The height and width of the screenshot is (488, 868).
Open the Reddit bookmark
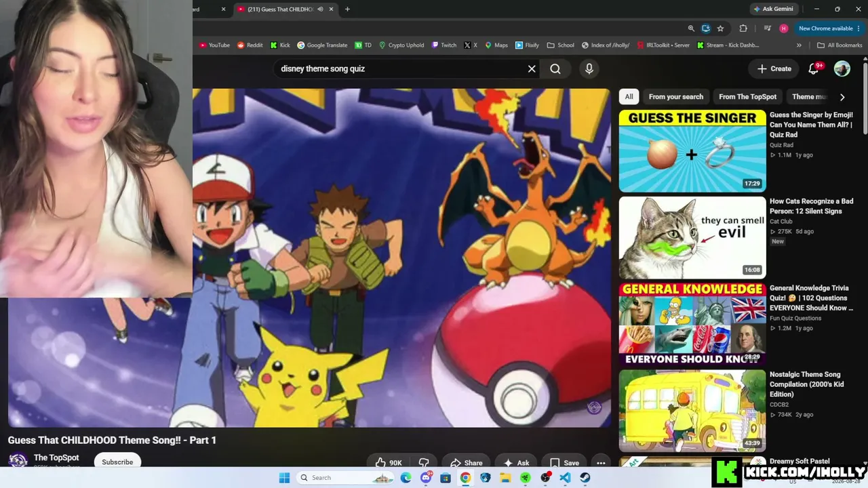click(x=250, y=45)
